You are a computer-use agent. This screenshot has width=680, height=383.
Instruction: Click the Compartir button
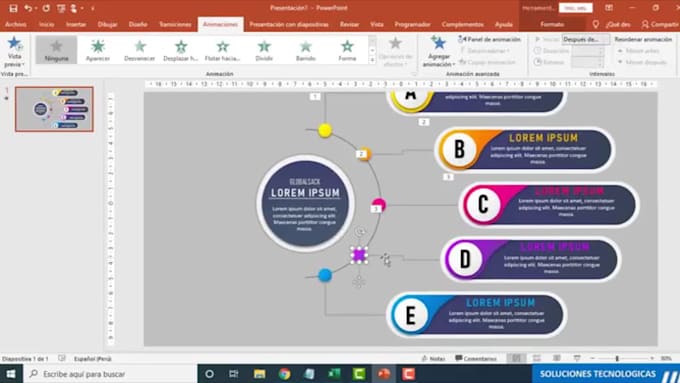point(659,24)
